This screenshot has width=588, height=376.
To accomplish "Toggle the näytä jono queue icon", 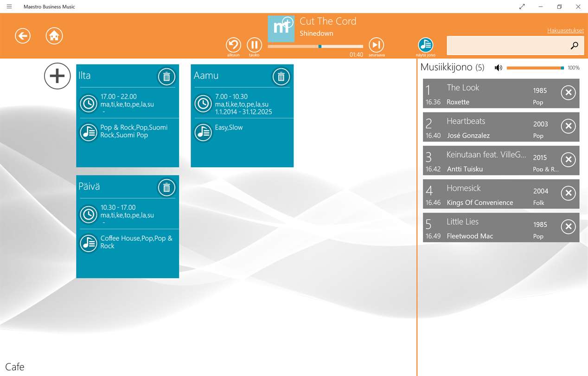I will point(426,45).
